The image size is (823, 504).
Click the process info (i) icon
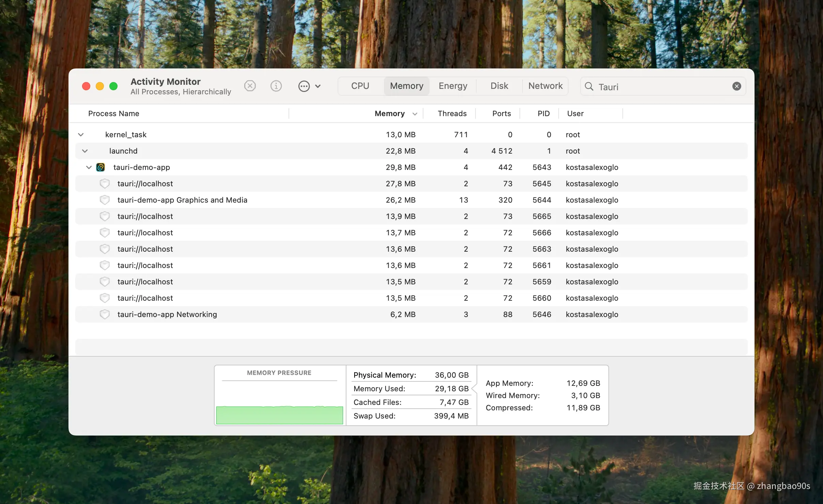(276, 86)
